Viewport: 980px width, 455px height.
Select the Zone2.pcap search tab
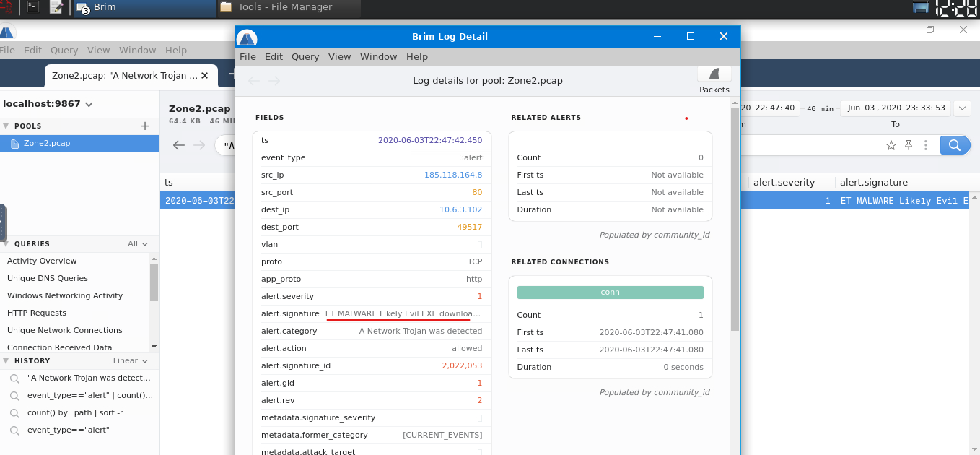[124, 75]
